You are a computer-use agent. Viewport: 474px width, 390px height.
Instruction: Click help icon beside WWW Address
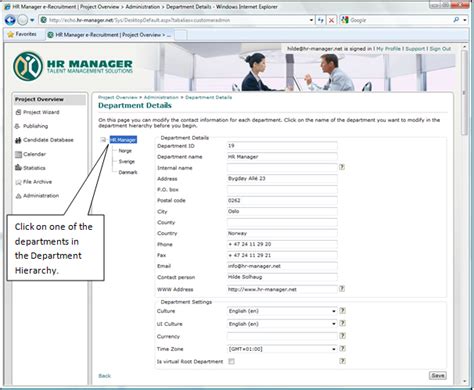[x=342, y=289]
